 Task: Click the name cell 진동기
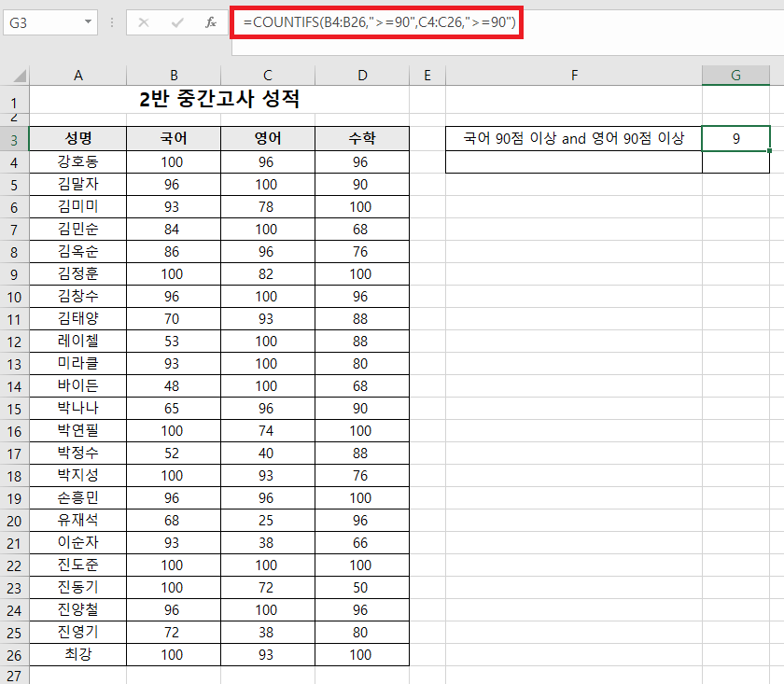[78, 588]
